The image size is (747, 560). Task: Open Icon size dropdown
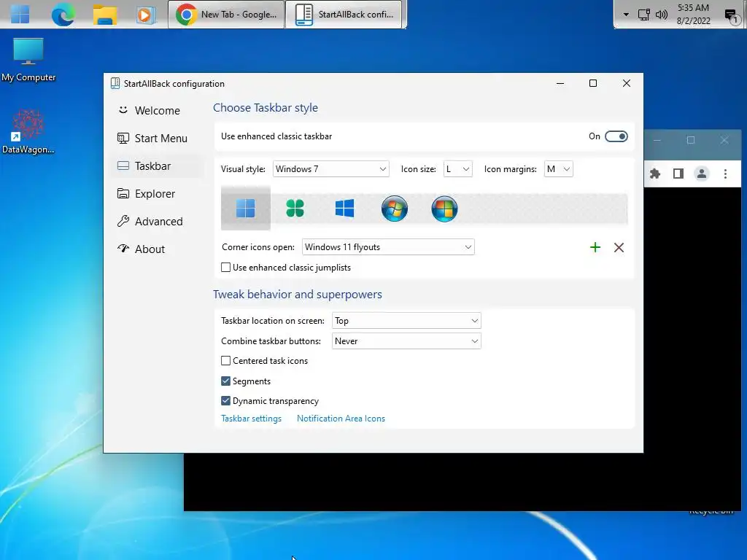(457, 169)
